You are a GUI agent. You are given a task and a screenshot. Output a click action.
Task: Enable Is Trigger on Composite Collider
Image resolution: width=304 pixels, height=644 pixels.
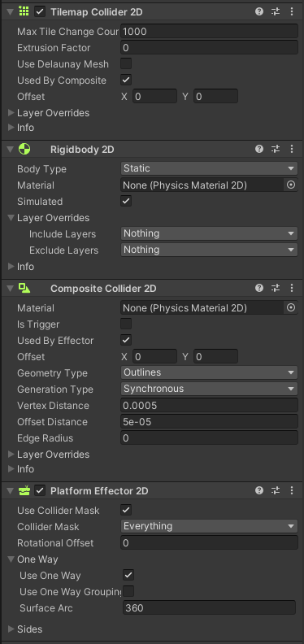point(126,324)
